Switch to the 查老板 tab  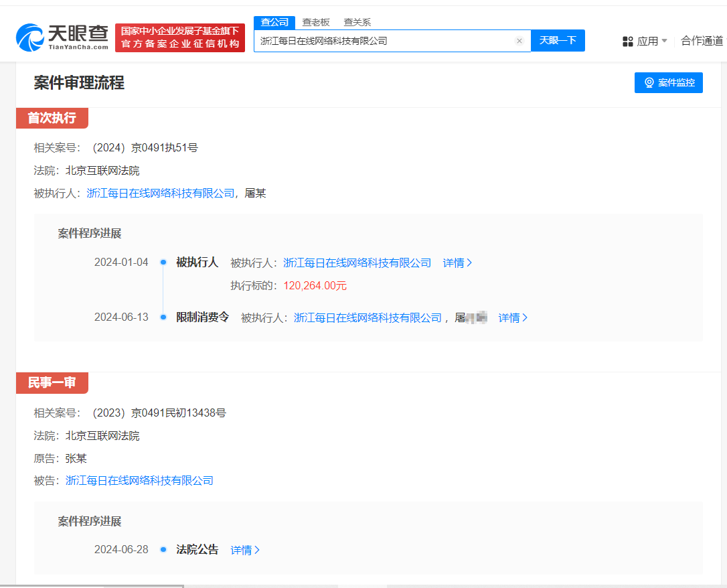(x=315, y=22)
